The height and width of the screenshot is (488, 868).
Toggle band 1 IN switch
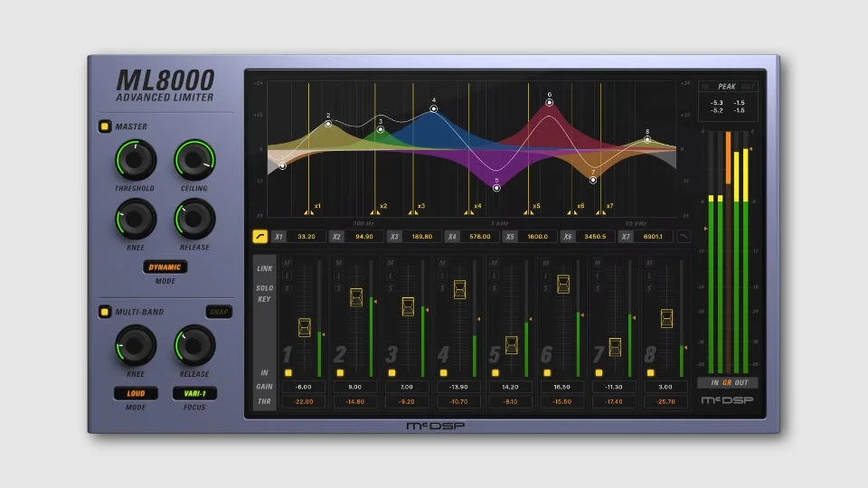[288, 373]
